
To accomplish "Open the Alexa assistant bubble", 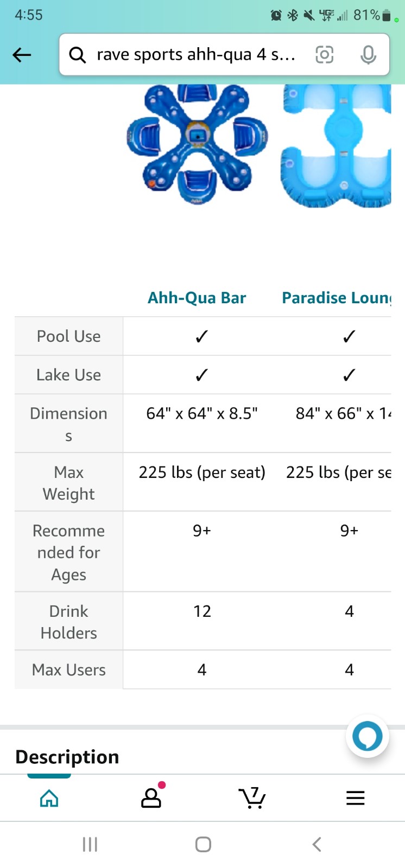I will pyautogui.click(x=368, y=736).
